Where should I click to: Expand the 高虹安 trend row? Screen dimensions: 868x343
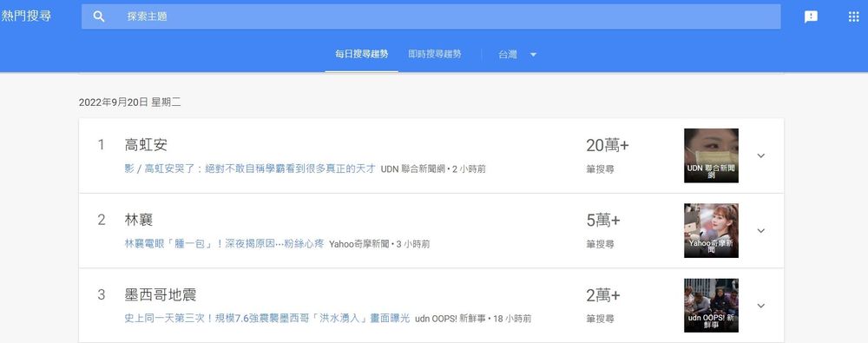point(760,155)
